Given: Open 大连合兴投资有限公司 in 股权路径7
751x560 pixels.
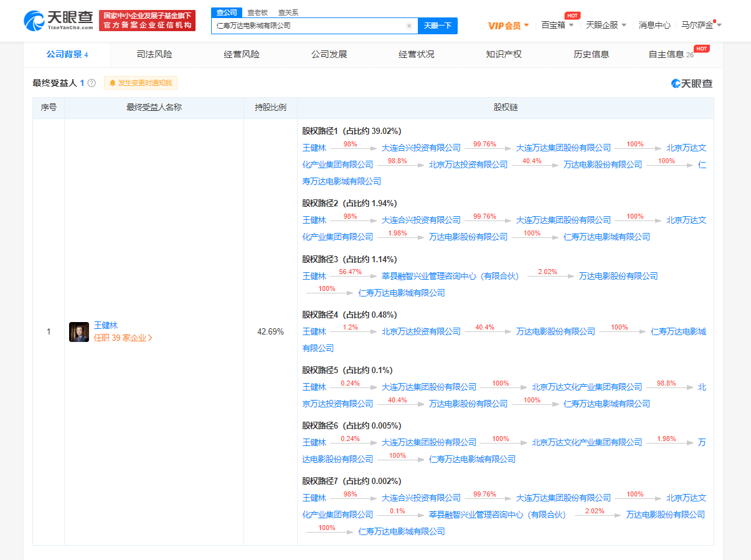Looking at the screenshot, I should [421, 498].
